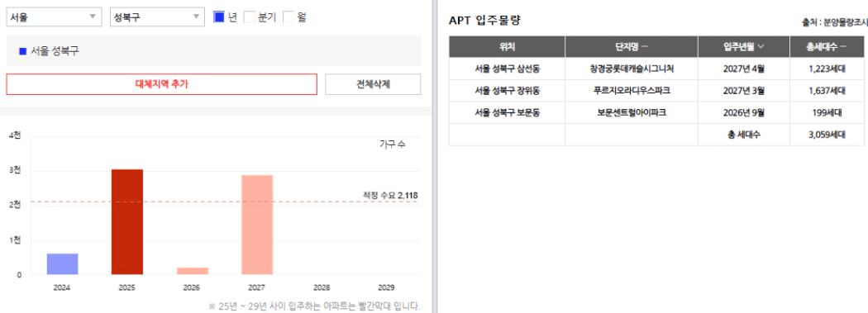868x313 pixels.
Task: Enable the 분기 quarterly checkbox
Action: [250, 17]
